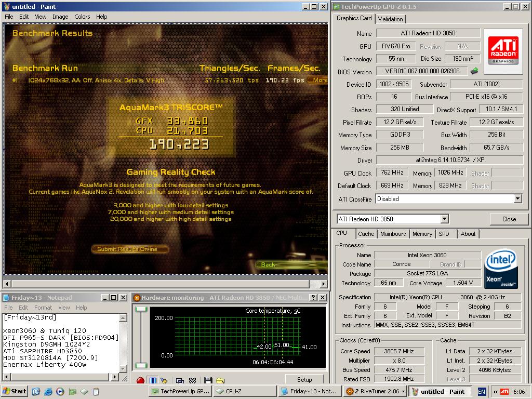Click the BIOS save chip icon in GPU-Z
The height and width of the screenshot is (399, 532).
point(474,71)
